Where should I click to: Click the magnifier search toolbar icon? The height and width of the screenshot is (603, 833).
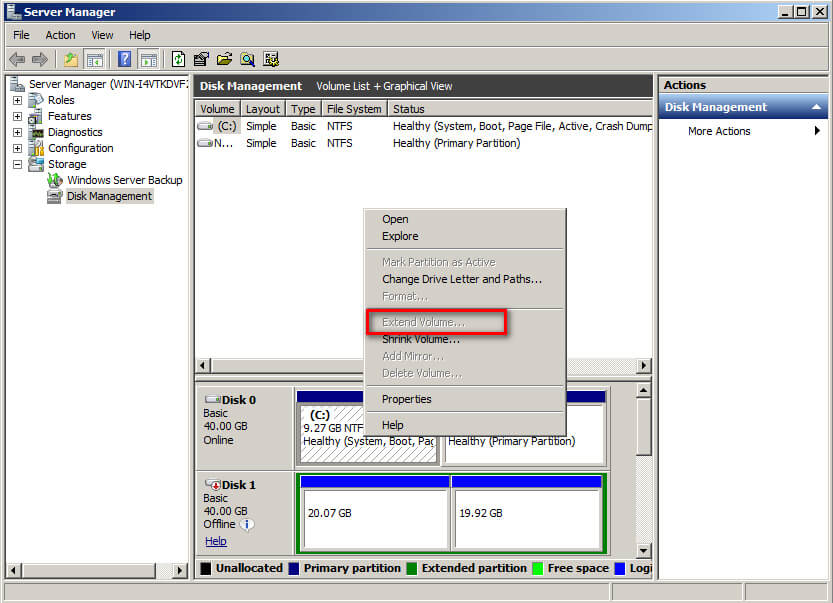coord(248,59)
